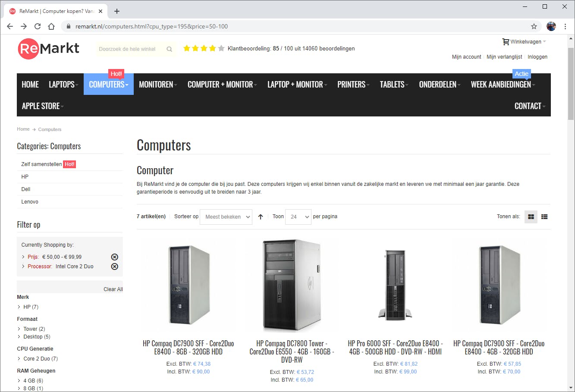Viewport: 575px width, 392px height.
Task: Open HP Compaq DC7900 8GB 320GB title
Action: (x=189, y=348)
